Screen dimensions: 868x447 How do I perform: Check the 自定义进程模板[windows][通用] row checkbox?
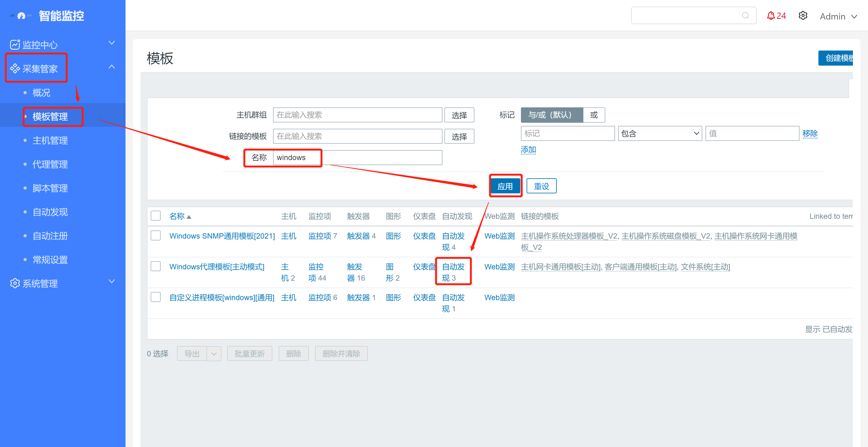tap(155, 297)
